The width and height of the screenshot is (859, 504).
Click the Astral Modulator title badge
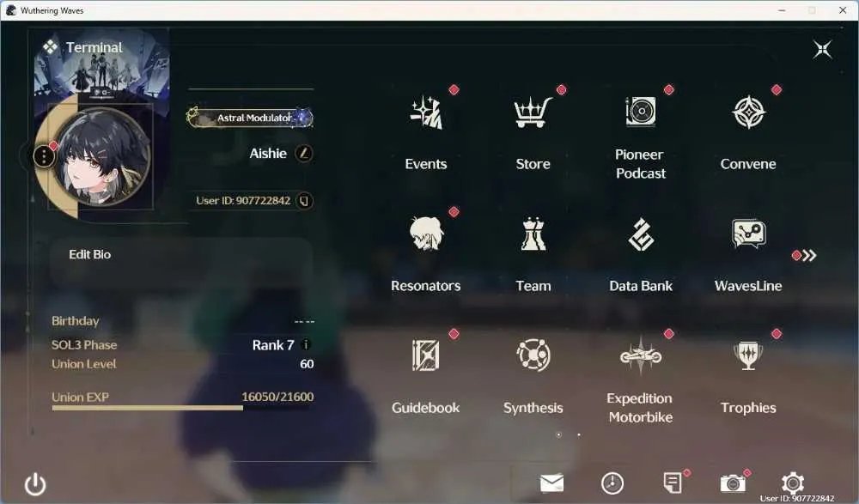coord(250,118)
